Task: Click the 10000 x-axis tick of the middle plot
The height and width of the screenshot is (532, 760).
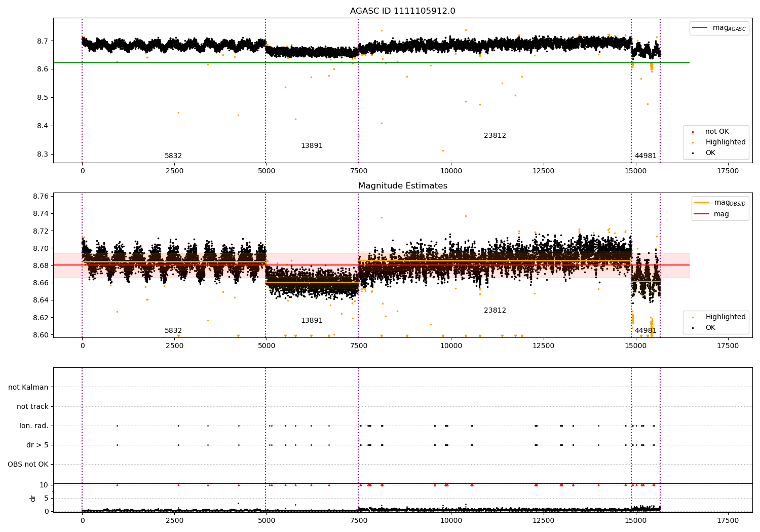Action: coord(451,346)
